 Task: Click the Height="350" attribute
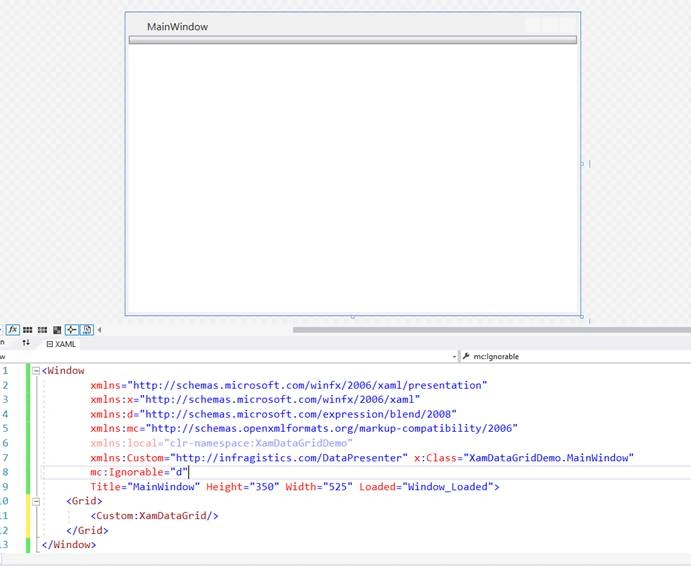coord(243,487)
